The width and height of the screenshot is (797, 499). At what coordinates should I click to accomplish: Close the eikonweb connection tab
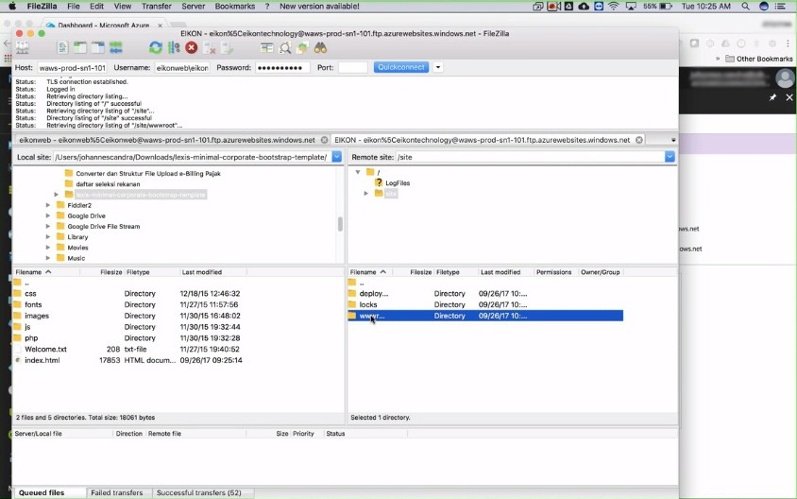[324, 140]
